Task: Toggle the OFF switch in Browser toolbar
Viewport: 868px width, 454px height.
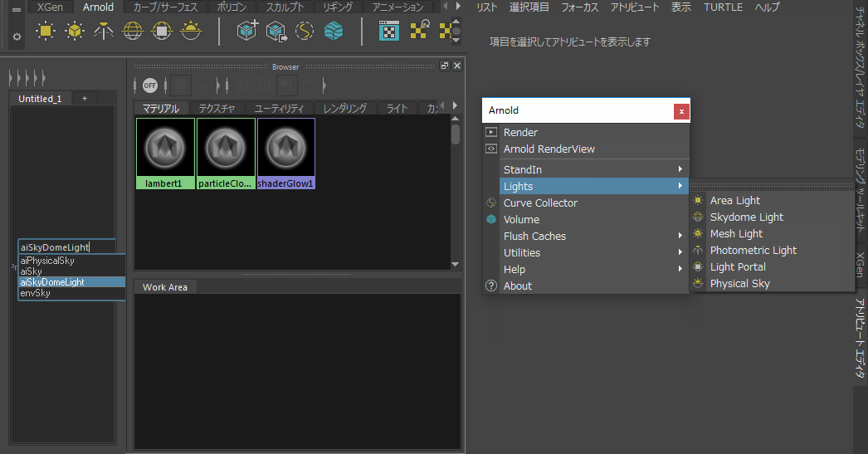Action: click(x=150, y=85)
